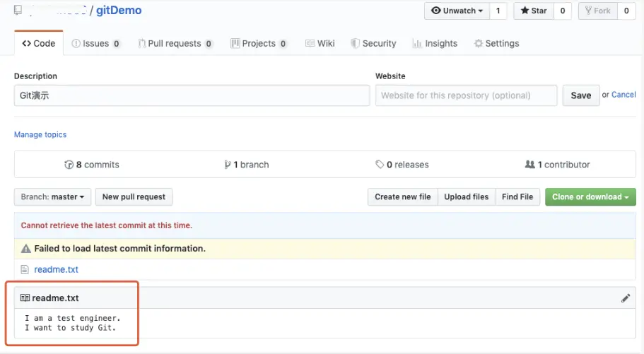Click the commits history icon
The image size is (644, 354).
pyautogui.click(x=69, y=165)
